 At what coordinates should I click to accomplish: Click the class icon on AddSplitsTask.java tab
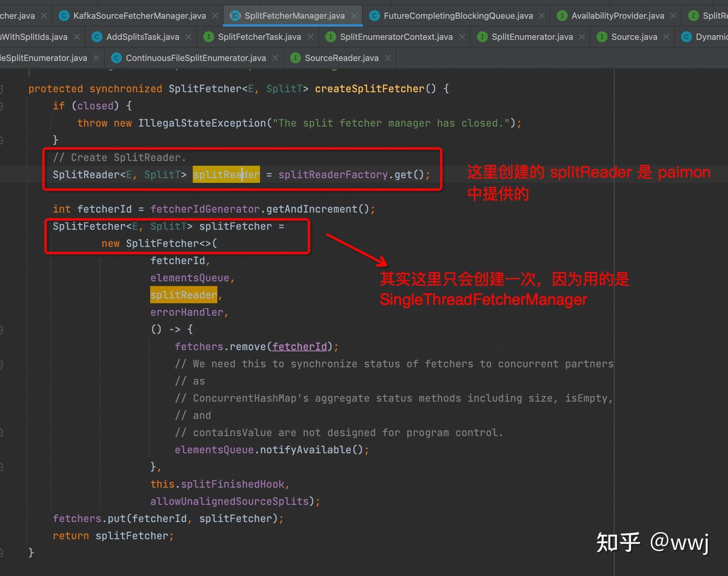[96, 36]
